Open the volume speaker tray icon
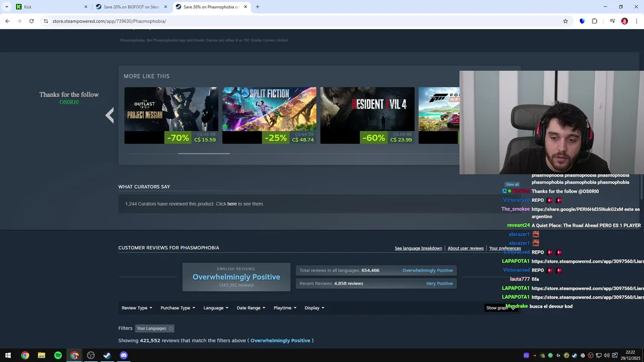 [607, 355]
